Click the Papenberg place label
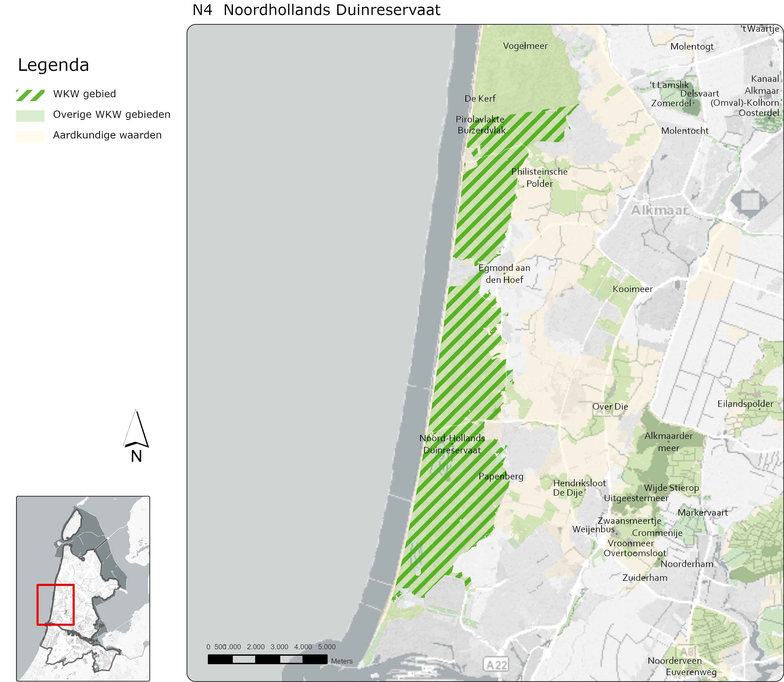This screenshot has height=682, width=784. click(501, 477)
